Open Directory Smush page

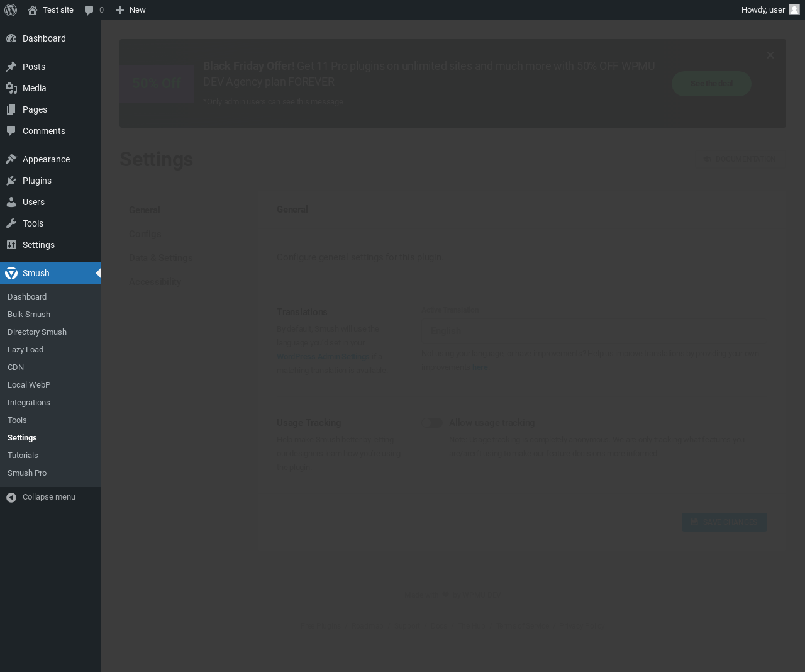coord(37,332)
